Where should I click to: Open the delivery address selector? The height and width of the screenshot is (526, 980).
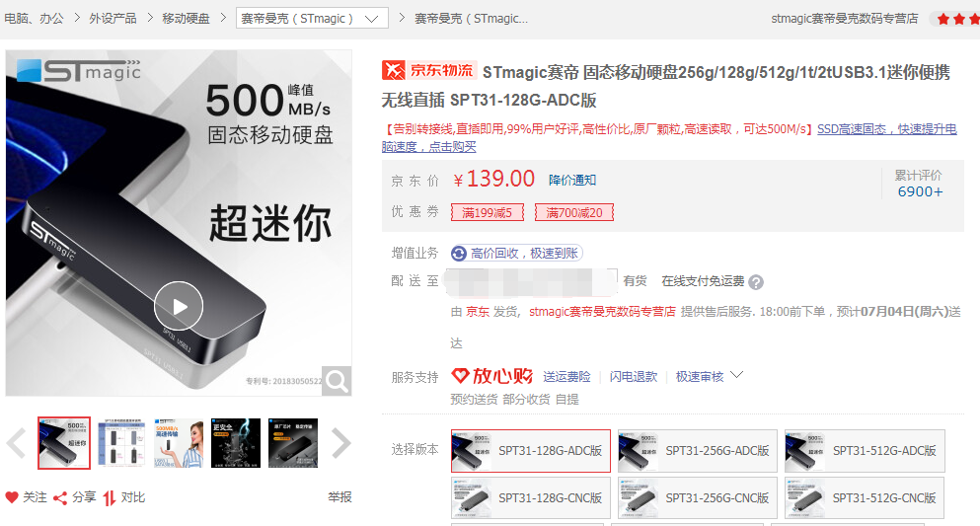531,282
